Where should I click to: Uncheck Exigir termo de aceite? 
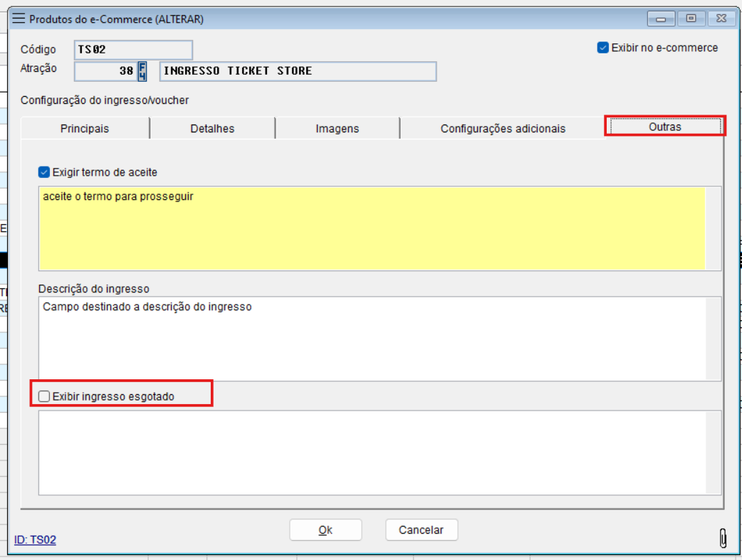44,172
